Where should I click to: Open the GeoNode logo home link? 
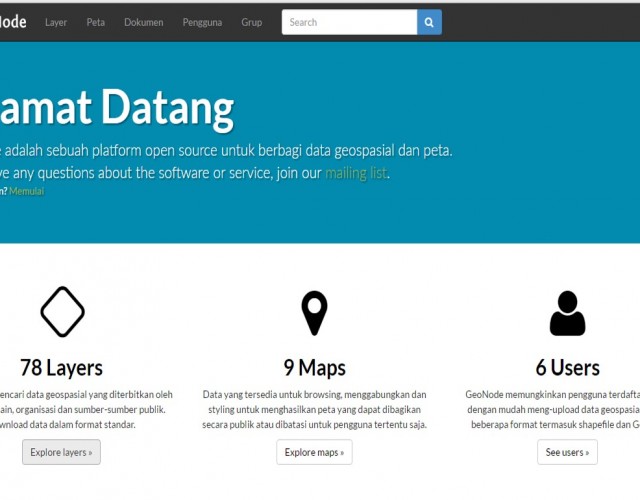point(14,22)
